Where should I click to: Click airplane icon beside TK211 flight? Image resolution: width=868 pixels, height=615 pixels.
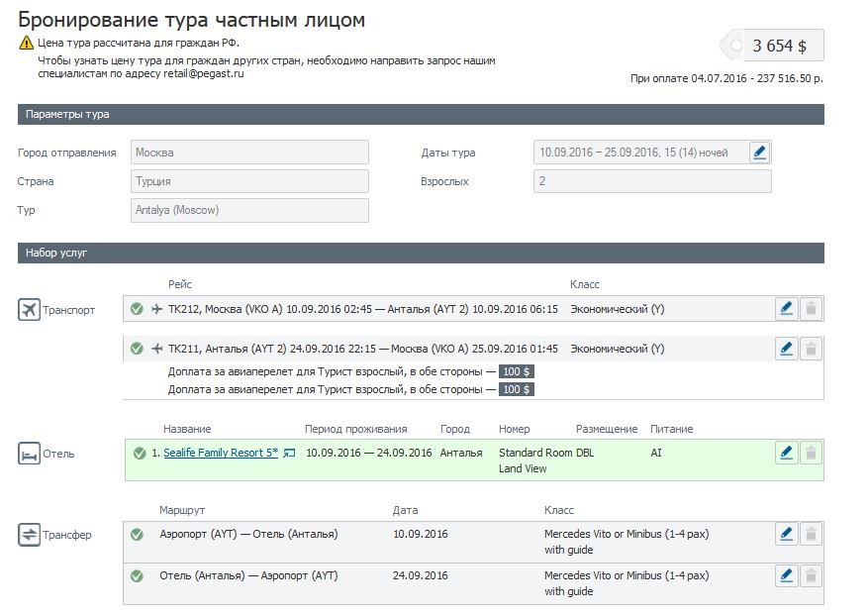(x=157, y=349)
